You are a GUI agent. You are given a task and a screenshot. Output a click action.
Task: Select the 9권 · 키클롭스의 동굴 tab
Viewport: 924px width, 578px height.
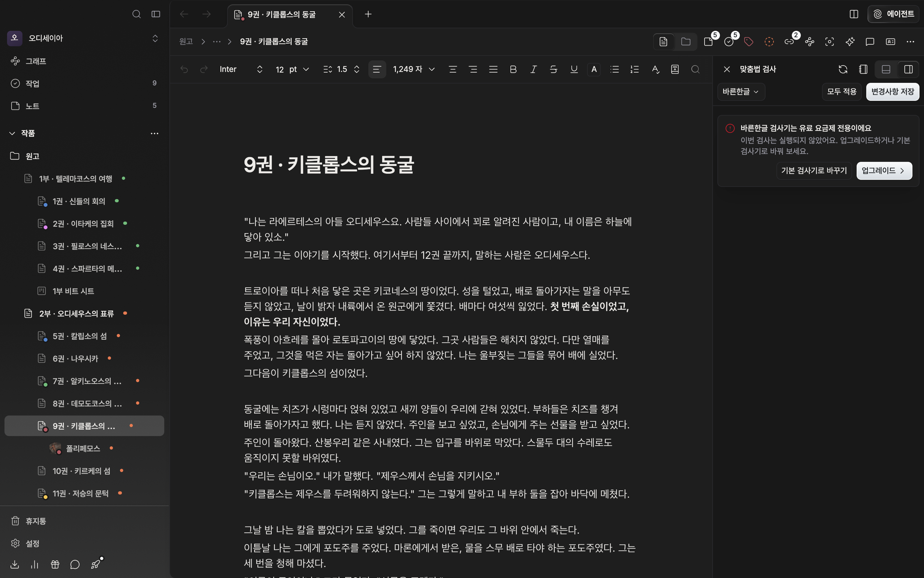coord(289,14)
